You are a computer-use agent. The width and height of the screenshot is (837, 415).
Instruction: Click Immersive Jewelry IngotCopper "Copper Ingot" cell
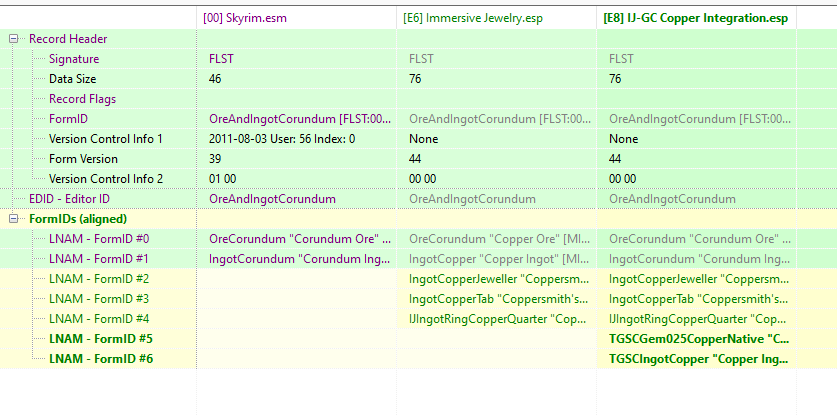point(496,259)
